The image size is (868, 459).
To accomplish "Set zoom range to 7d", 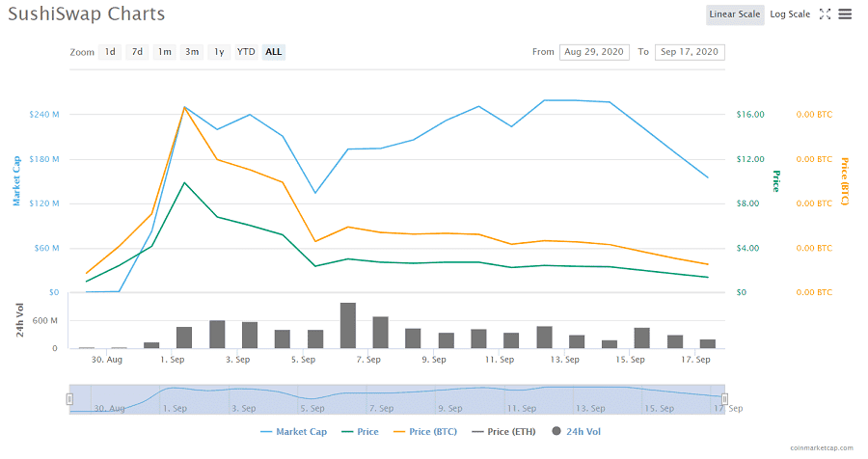I will click(x=137, y=52).
